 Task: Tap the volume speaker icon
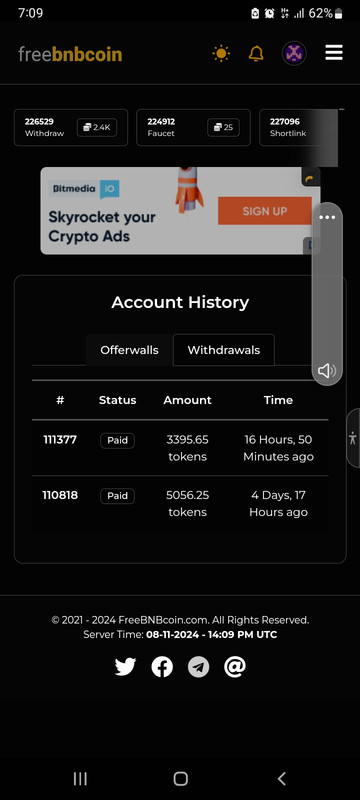point(327,370)
